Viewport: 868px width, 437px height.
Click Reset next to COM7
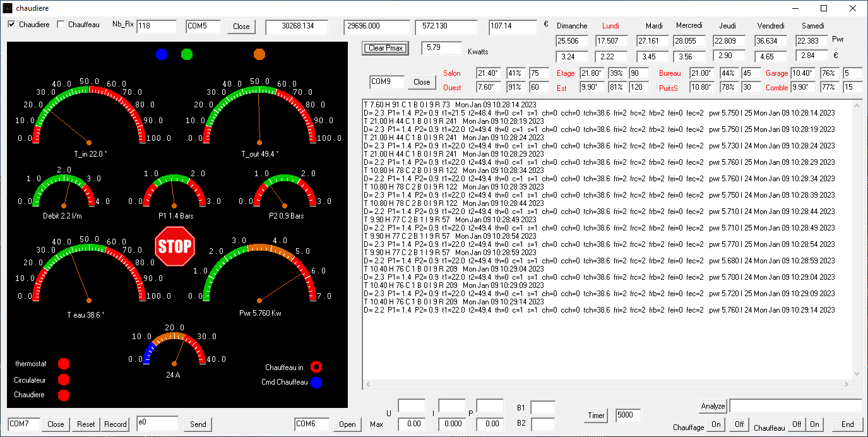click(86, 424)
